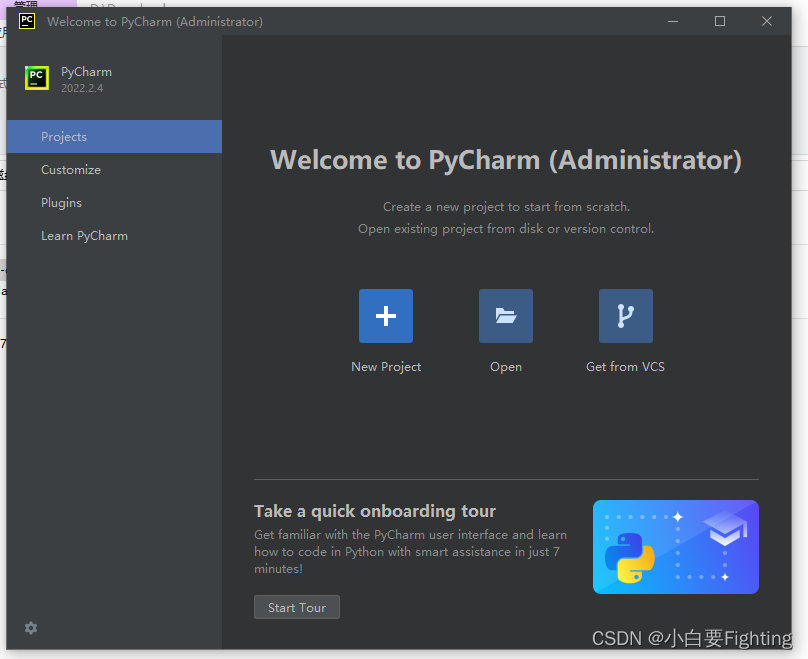The width and height of the screenshot is (808, 659).
Task: Open the Plugins tab
Action: coord(114,202)
